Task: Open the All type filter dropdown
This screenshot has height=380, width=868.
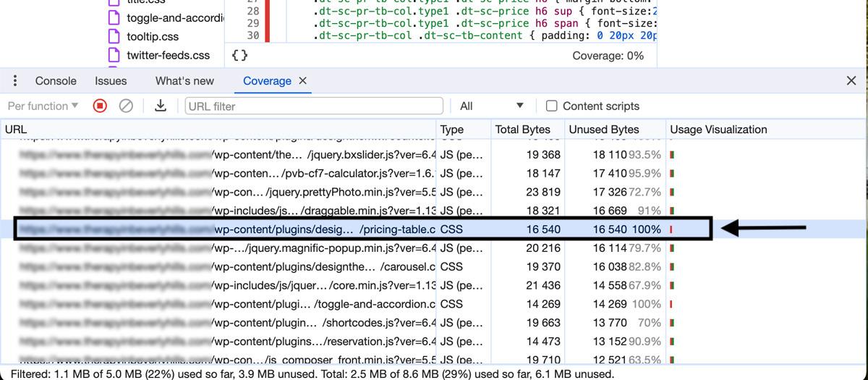Action: click(x=492, y=106)
